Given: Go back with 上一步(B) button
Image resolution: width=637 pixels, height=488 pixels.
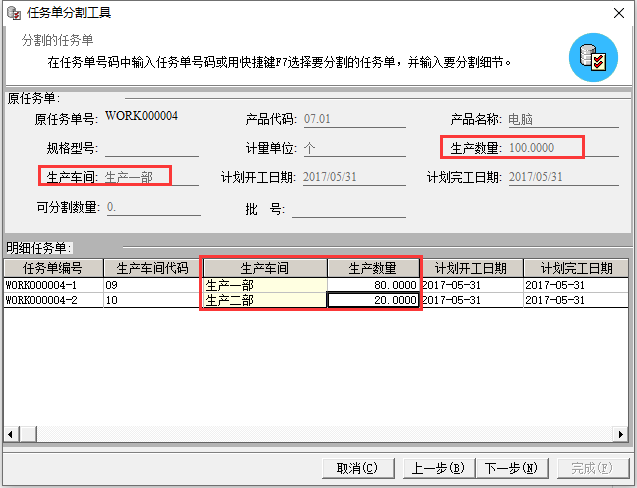Looking at the screenshot, I should click(x=437, y=468).
